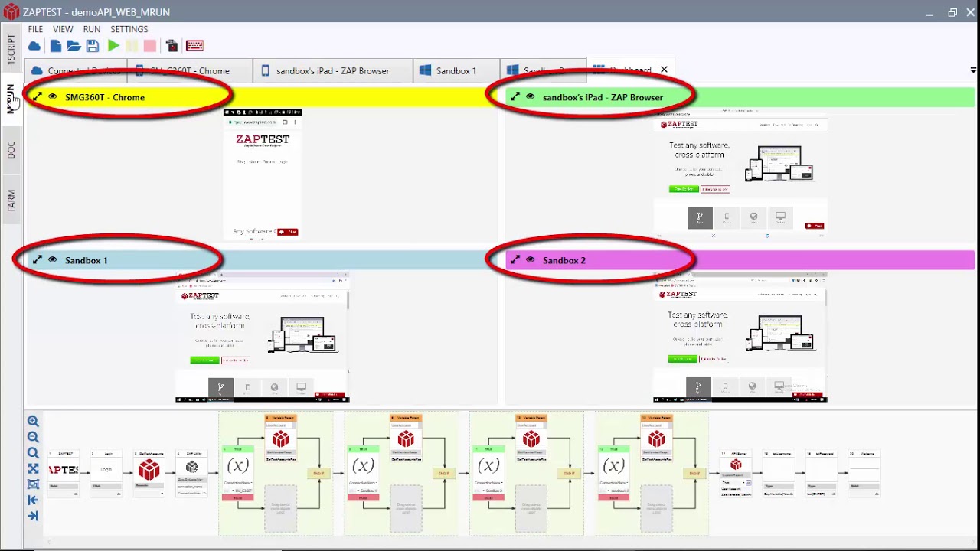Viewport: 980px width, 551px height.
Task: Zoom out on the diagram canvas
Action: click(33, 437)
